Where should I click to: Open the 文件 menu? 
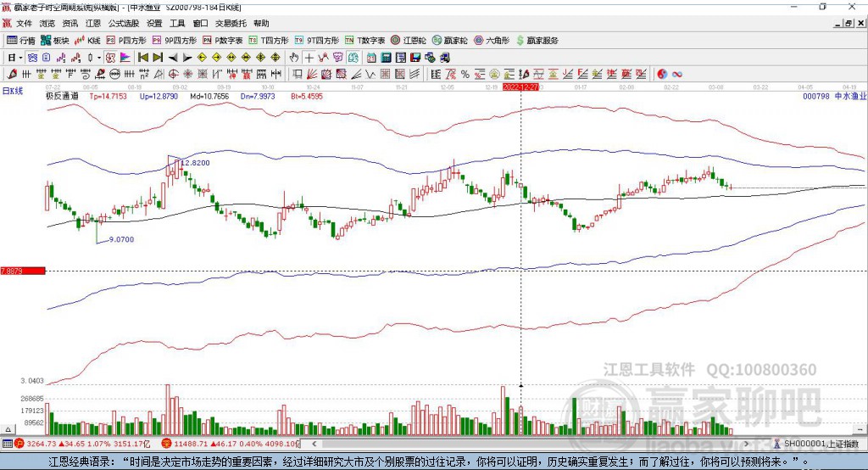coord(24,23)
